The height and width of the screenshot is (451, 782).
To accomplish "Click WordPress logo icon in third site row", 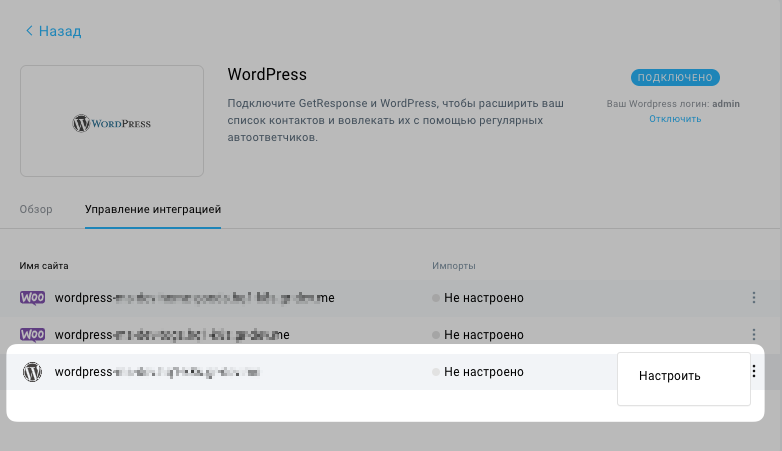I will (32, 372).
